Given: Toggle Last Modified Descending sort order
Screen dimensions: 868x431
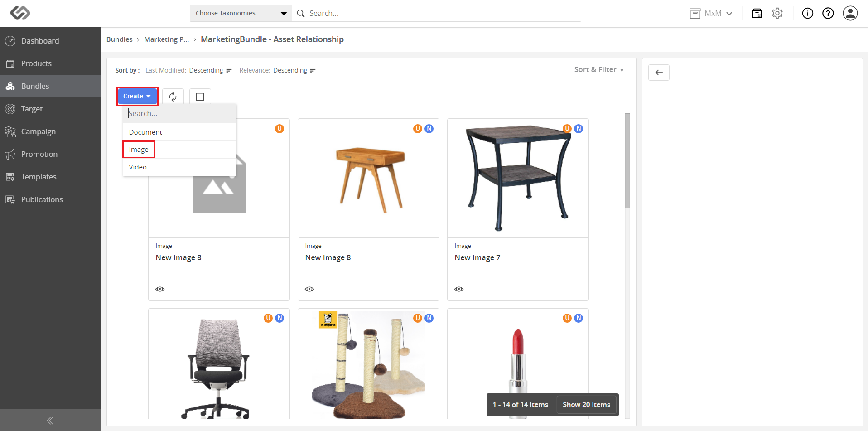Looking at the screenshot, I should point(210,70).
